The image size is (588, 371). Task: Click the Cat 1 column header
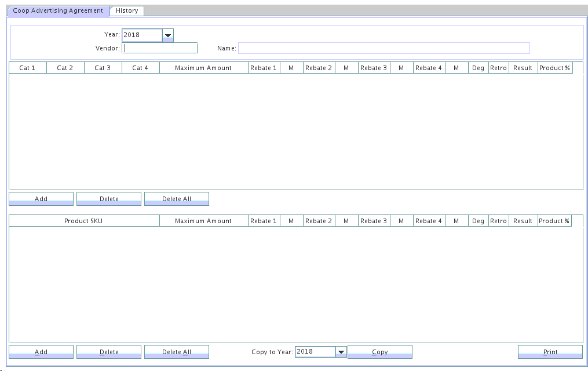pyautogui.click(x=27, y=68)
